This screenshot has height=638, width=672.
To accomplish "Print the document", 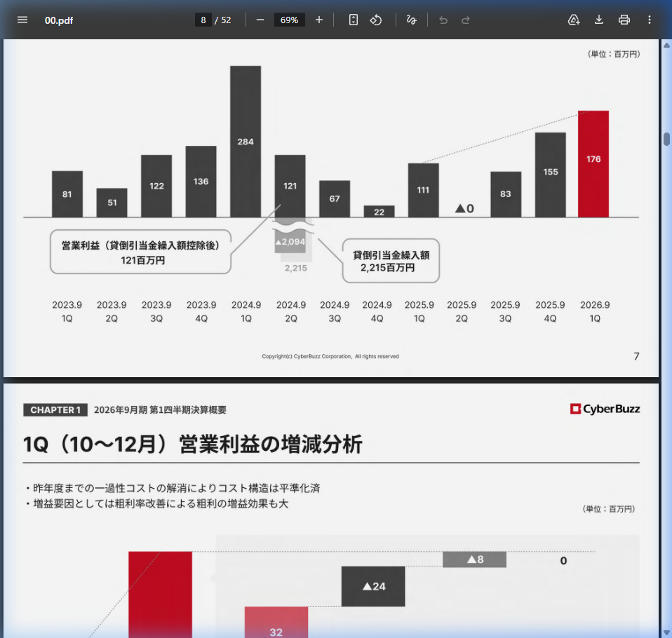I will 624,20.
